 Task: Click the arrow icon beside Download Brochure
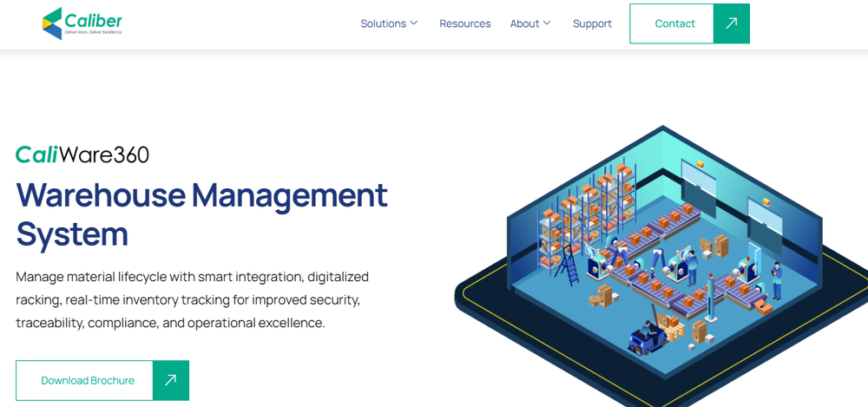(170, 380)
